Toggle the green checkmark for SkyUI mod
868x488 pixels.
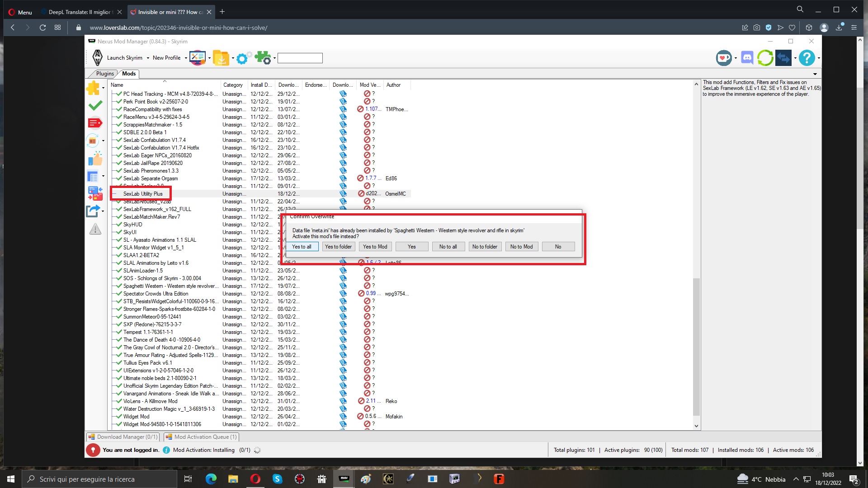[119, 232]
